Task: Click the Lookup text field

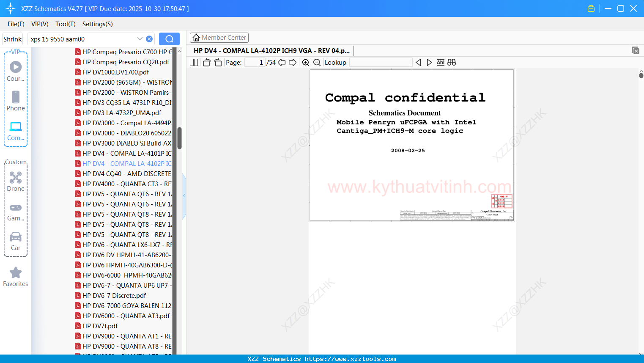Action: [381, 62]
